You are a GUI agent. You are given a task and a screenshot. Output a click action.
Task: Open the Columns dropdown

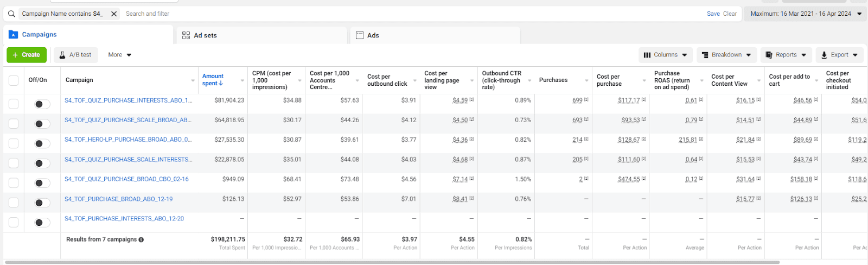666,55
